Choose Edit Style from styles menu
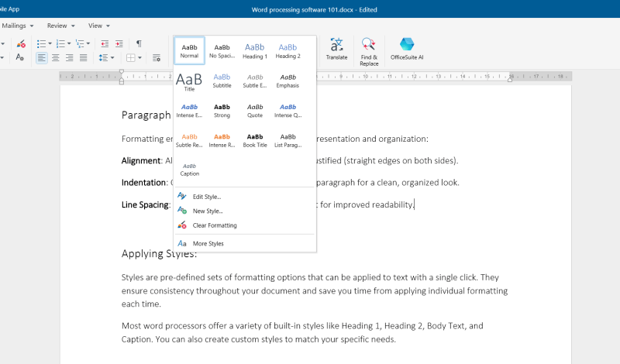Viewport: 620px width, 364px height. click(x=207, y=197)
